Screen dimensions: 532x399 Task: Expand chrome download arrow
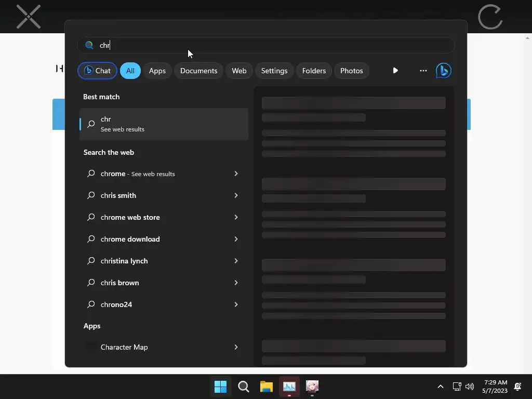[236, 239]
